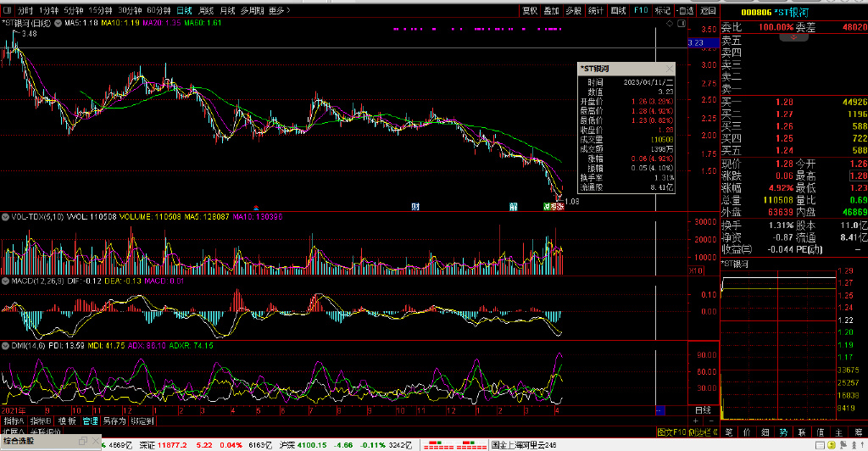Open the 笔 tick details tab
This screenshot has height=451, width=868.
tap(728, 432)
